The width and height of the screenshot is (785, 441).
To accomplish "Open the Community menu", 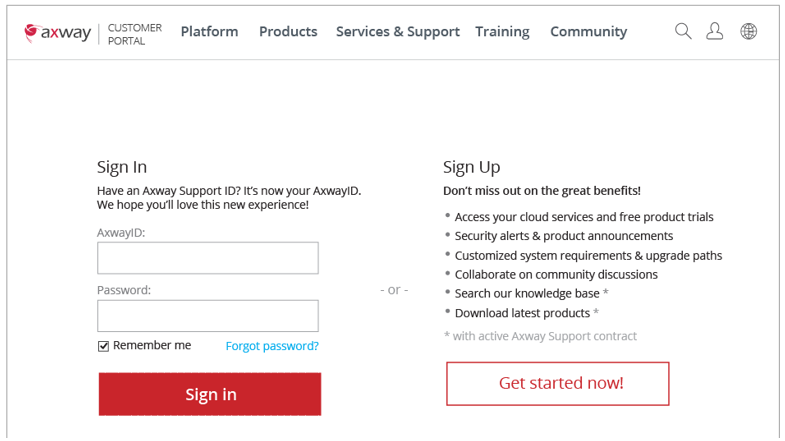I will [588, 31].
